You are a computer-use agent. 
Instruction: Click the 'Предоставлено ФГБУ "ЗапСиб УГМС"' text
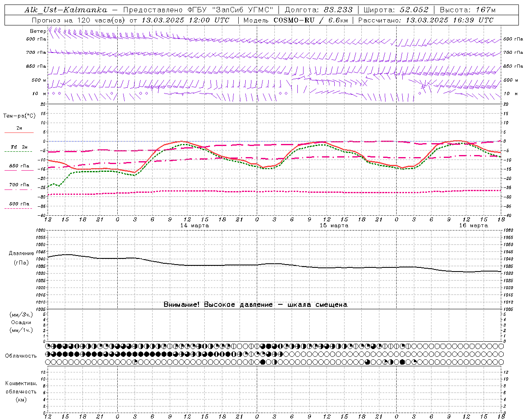click(198, 10)
